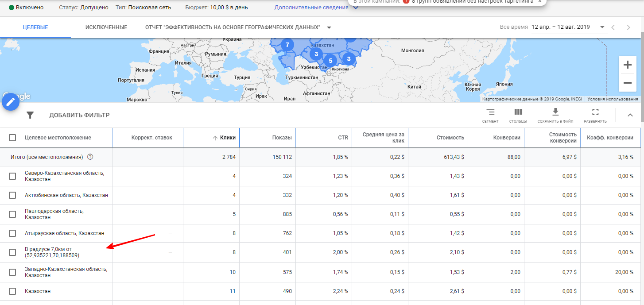Viewport: 644px width, 305px height.
Task: Click Добавить фильтр button
Action: pos(79,115)
